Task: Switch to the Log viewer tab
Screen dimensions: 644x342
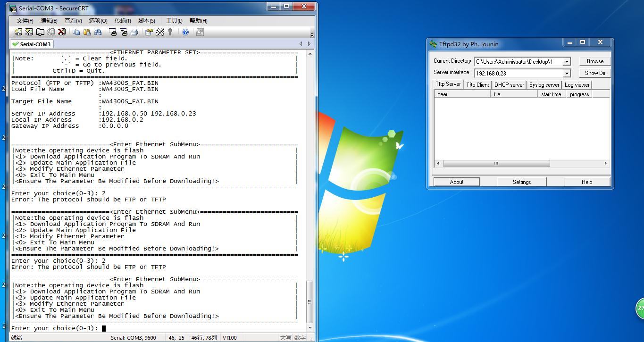Action: (577, 85)
